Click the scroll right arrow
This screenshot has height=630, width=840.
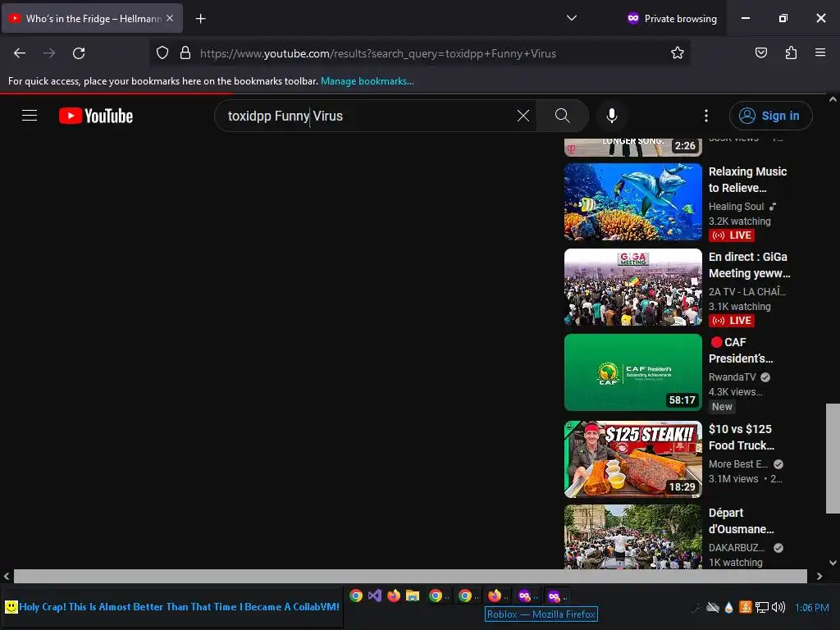(x=819, y=577)
